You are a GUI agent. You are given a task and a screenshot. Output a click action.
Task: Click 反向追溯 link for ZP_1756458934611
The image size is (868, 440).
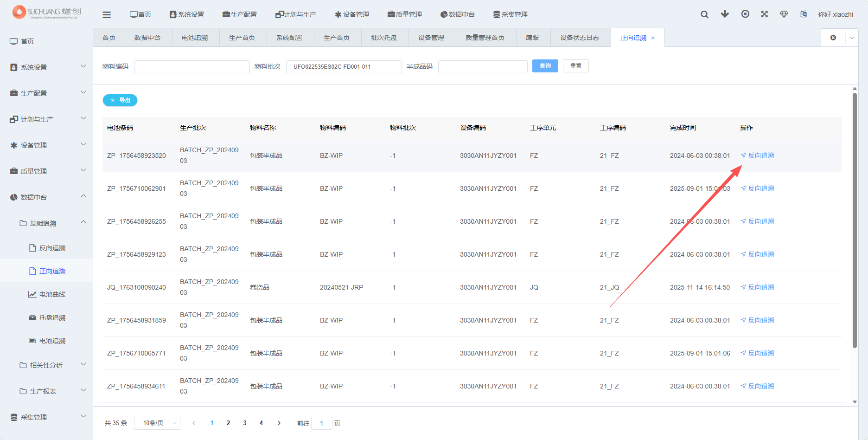click(x=757, y=386)
